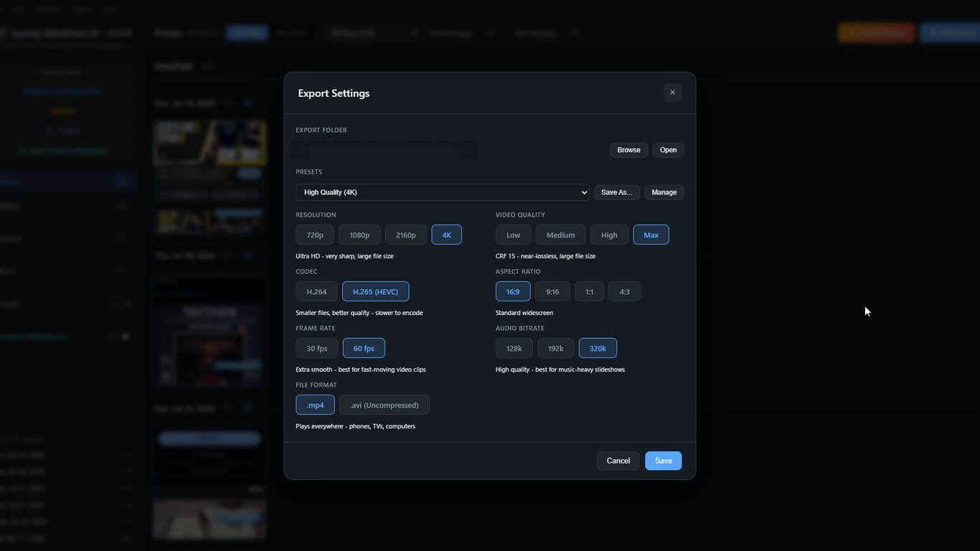Image resolution: width=980 pixels, height=551 pixels.
Task: Set video quality to Low
Action: coord(514,235)
